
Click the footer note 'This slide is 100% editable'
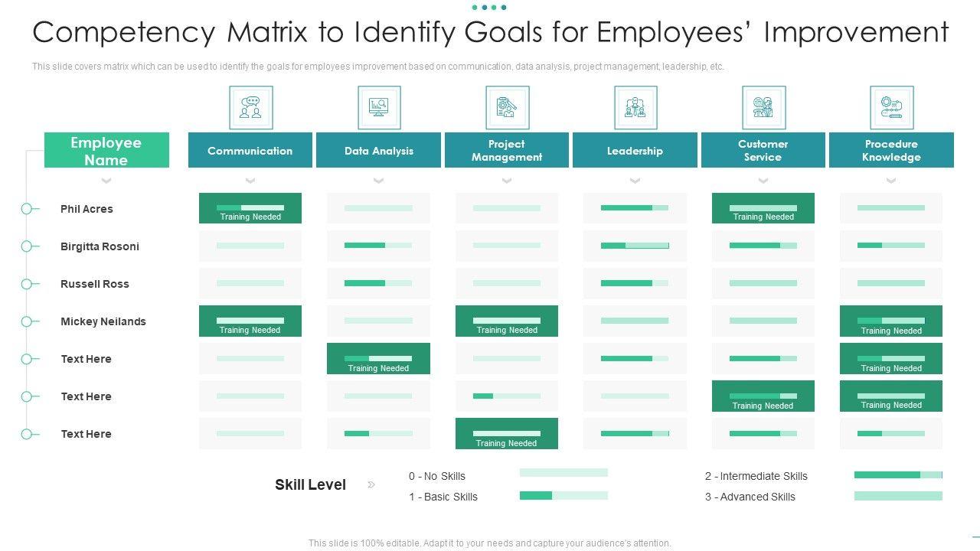pos(490,543)
